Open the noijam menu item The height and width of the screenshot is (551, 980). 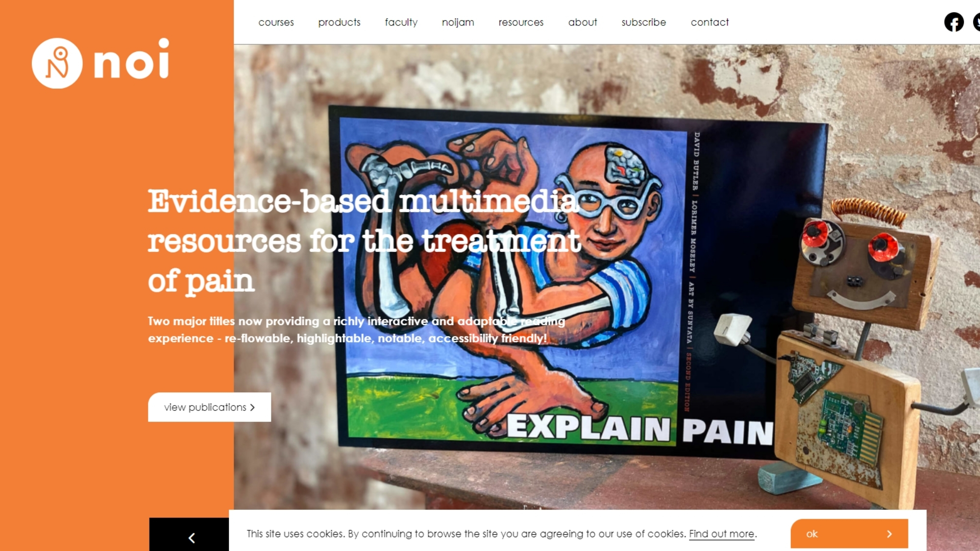click(x=458, y=22)
